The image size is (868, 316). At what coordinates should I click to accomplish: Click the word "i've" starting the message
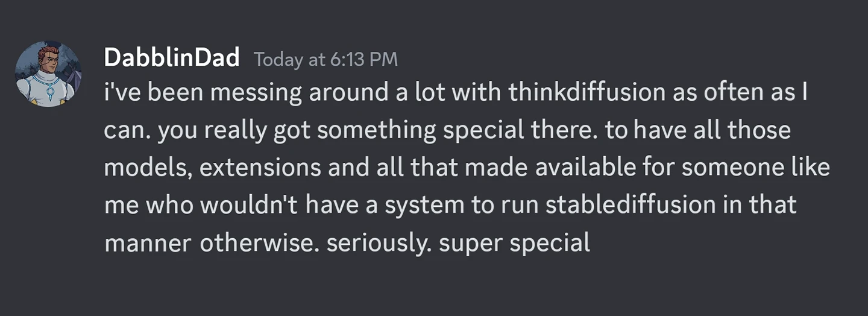122,93
